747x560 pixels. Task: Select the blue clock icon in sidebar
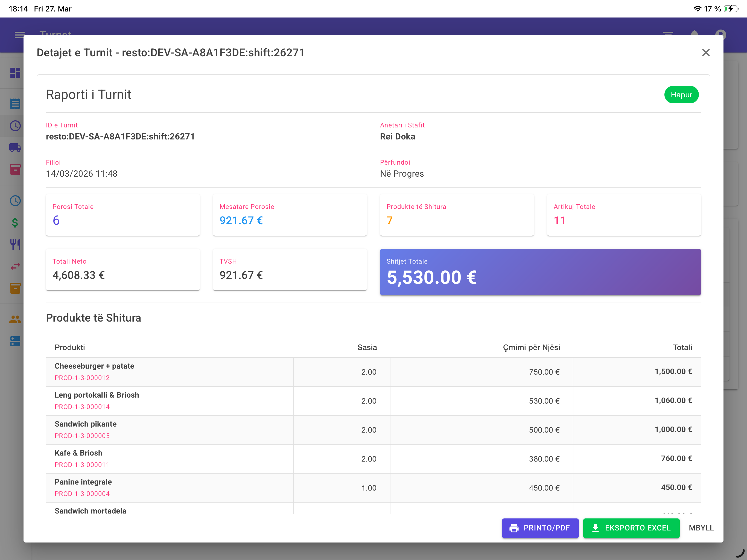[15, 201]
